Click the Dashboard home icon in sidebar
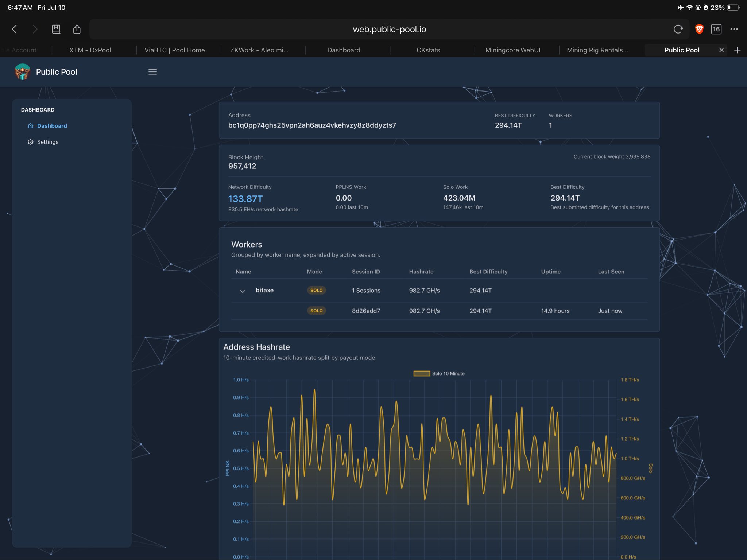Viewport: 747px width, 560px height. click(x=31, y=126)
